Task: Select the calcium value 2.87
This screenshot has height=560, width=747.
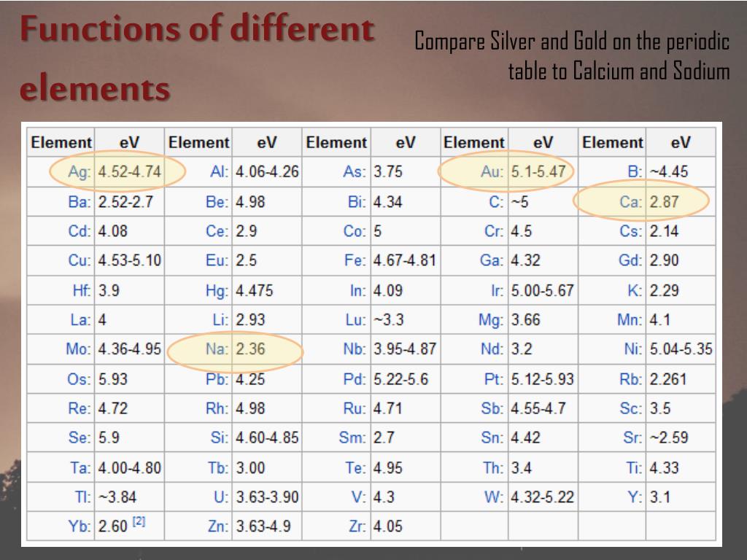Action: click(664, 202)
